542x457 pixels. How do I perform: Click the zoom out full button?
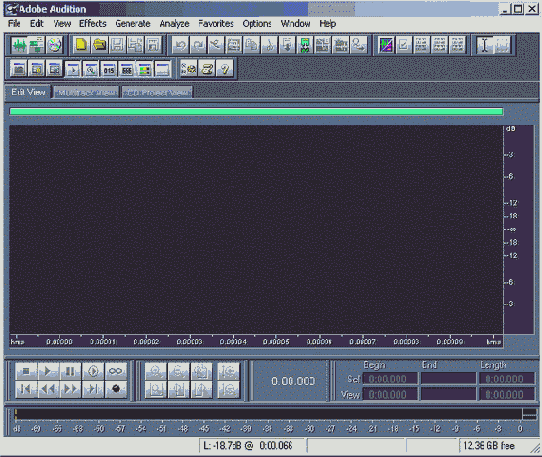tap(201, 372)
